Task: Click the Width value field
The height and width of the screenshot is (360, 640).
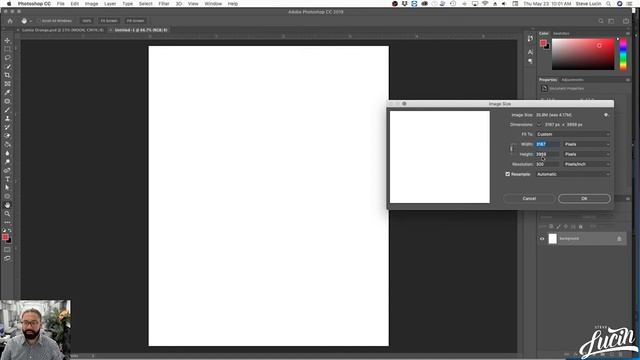Action: click(547, 144)
